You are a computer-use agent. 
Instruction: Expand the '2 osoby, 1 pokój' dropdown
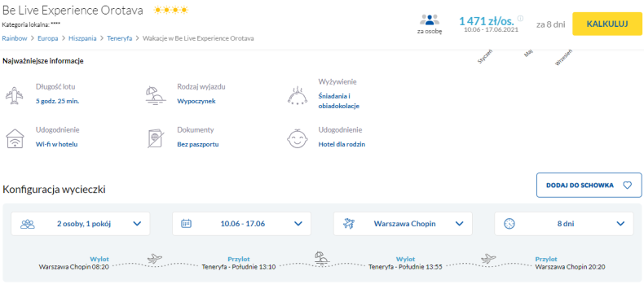81,224
